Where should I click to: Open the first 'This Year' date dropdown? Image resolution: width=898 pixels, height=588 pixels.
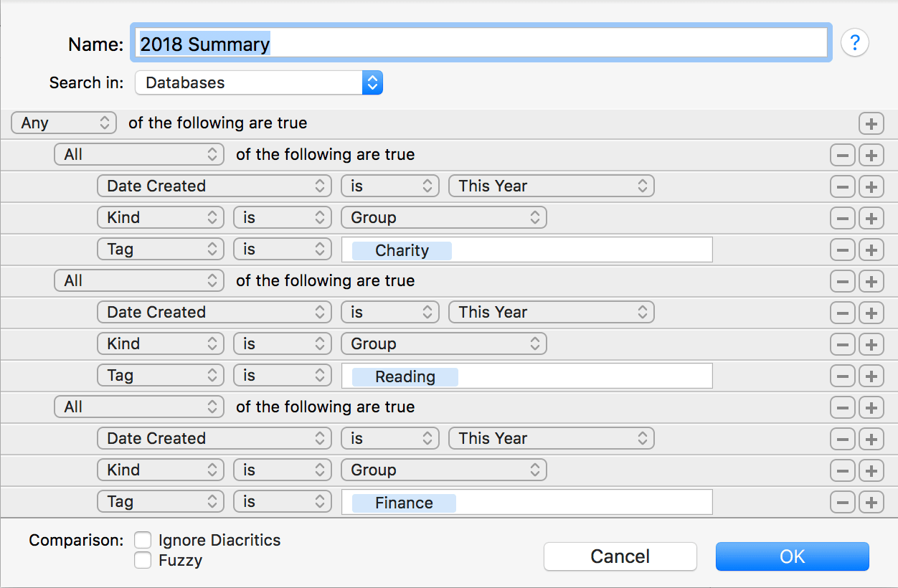point(551,186)
